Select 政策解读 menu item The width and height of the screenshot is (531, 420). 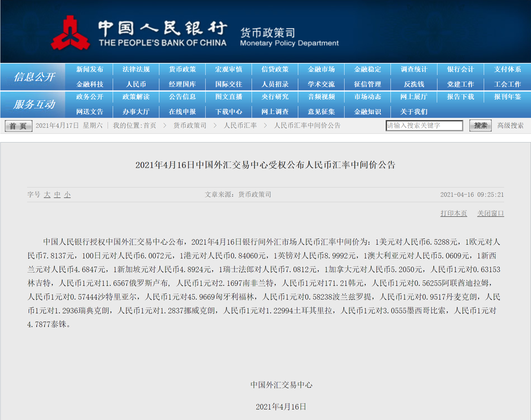[x=136, y=97]
